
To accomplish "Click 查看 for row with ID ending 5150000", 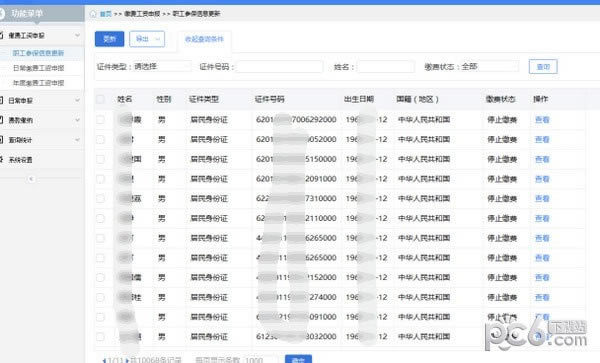I will (x=542, y=159).
